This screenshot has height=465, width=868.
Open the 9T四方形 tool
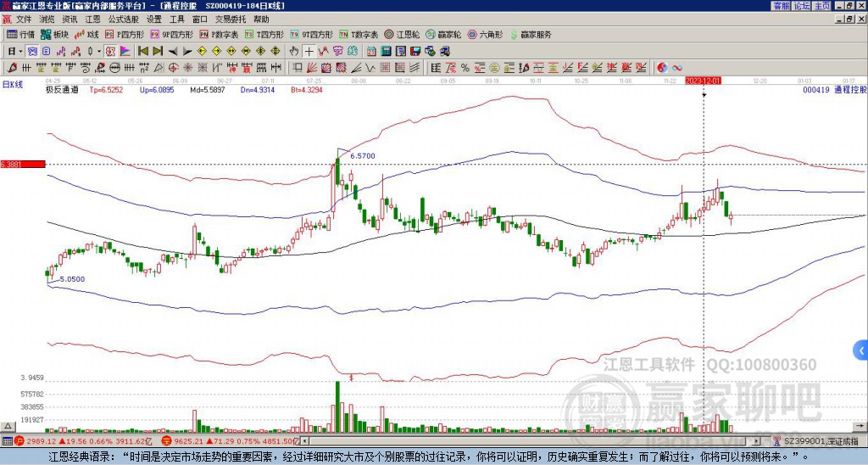tap(311, 34)
